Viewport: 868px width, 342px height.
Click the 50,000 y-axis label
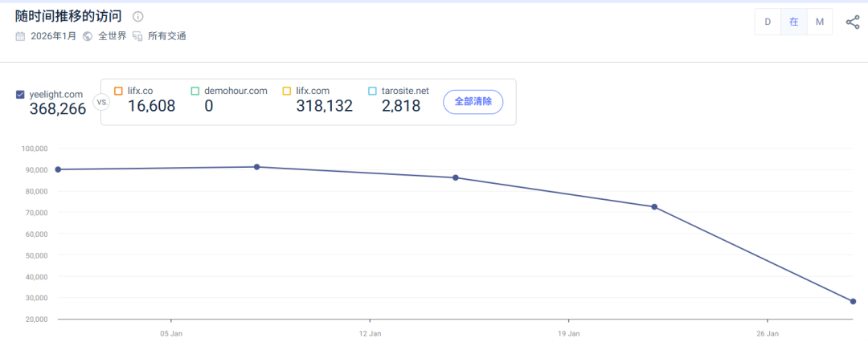[36, 255]
